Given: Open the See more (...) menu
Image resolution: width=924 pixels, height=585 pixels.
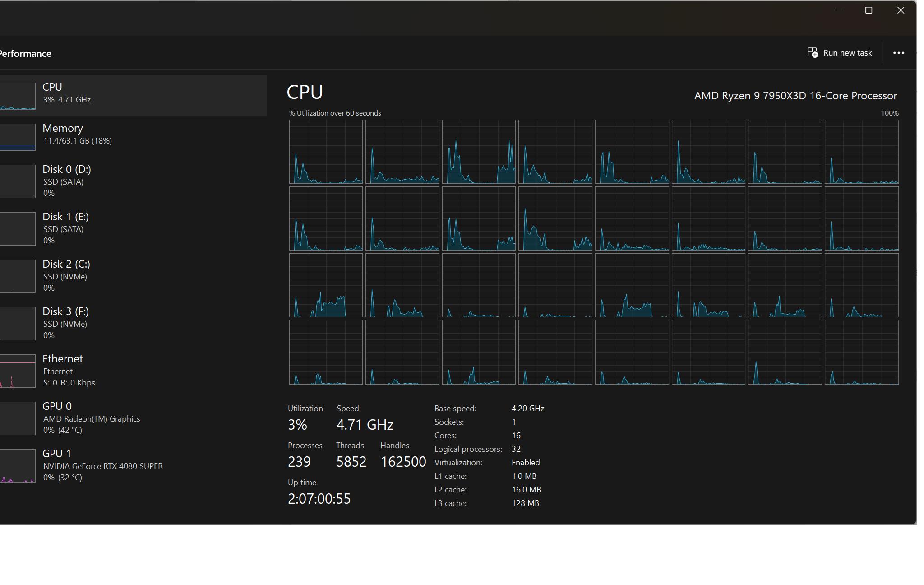Looking at the screenshot, I should [x=900, y=53].
